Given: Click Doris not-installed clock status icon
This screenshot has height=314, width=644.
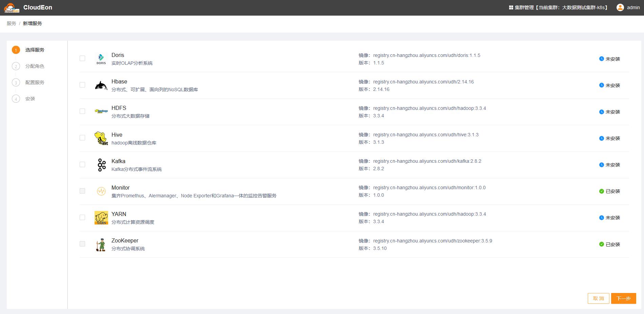Looking at the screenshot, I should pyautogui.click(x=601, y=59).
